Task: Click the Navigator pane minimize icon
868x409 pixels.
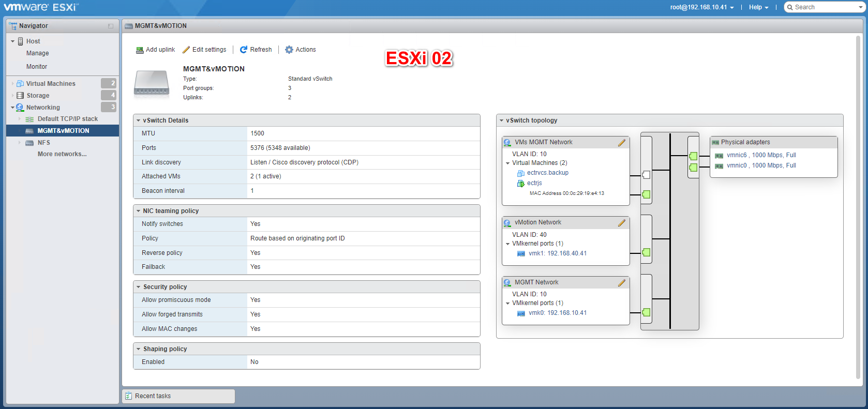Action: (111, 26)
